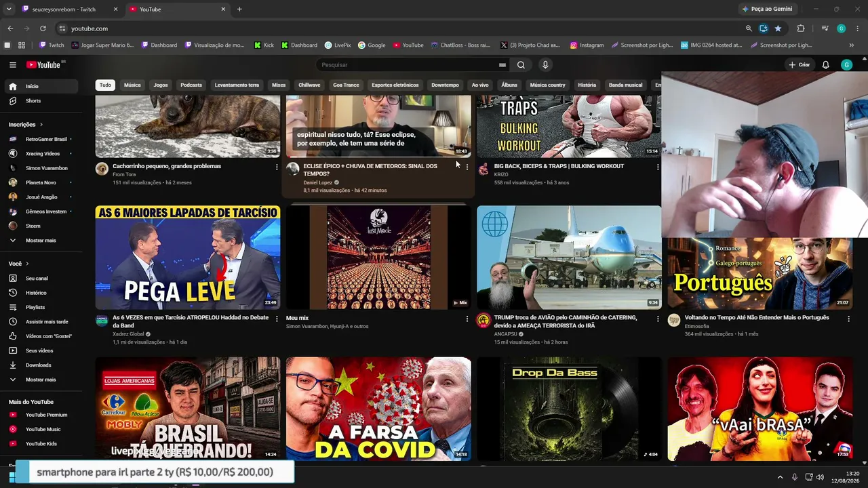
Task: Reload the page in the browser
Action: 43,28
